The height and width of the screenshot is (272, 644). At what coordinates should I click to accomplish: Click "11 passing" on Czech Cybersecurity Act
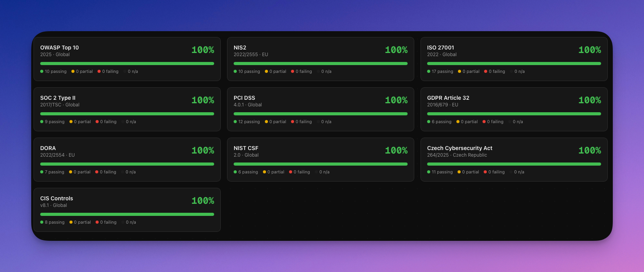pos(440,172)
